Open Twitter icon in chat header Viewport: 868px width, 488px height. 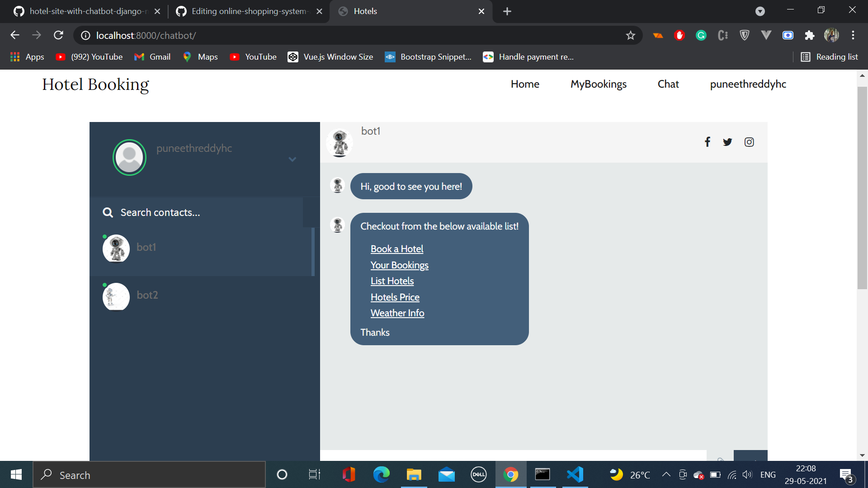727,142
